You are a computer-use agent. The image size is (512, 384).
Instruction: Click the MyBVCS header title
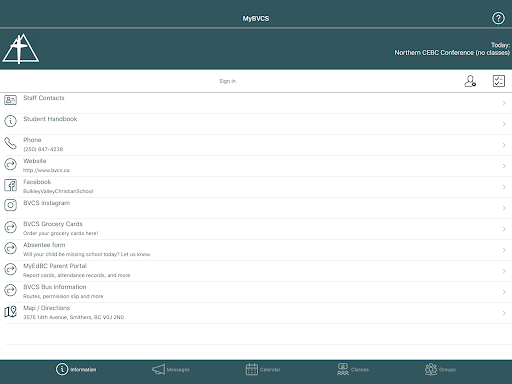click(x=256, y=18)
